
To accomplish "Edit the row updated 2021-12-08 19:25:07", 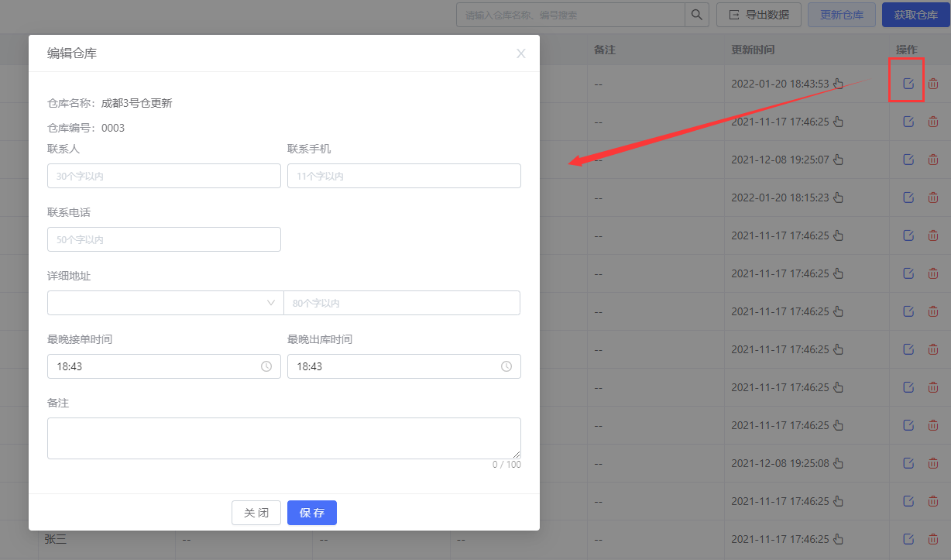I will (909, 160).
